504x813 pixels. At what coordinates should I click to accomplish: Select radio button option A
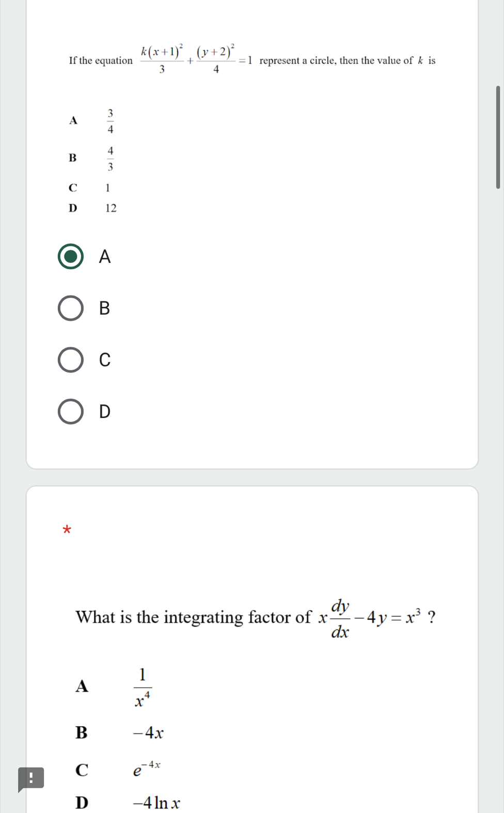click(71, 257)
